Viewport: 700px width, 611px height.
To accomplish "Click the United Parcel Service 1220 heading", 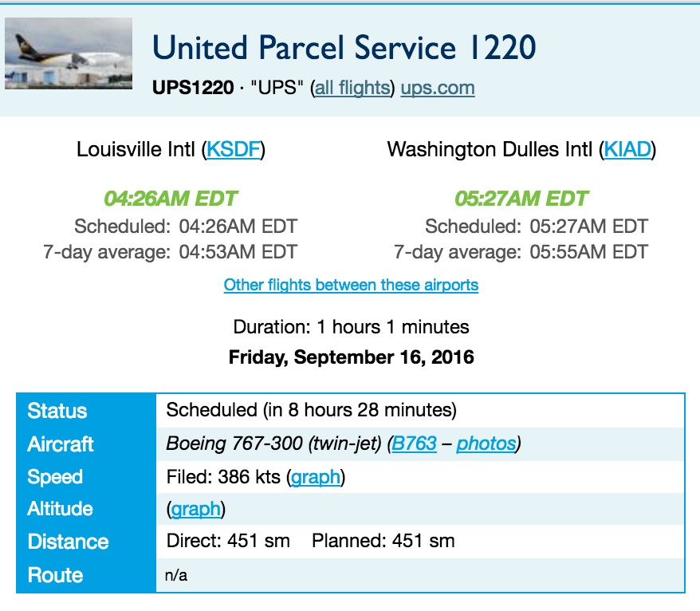I will point(344,47).
